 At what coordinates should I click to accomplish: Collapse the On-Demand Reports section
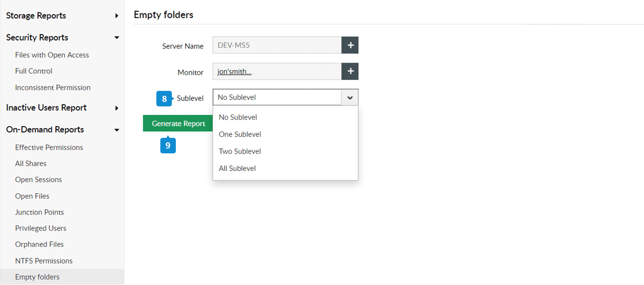tap(116, 130)
